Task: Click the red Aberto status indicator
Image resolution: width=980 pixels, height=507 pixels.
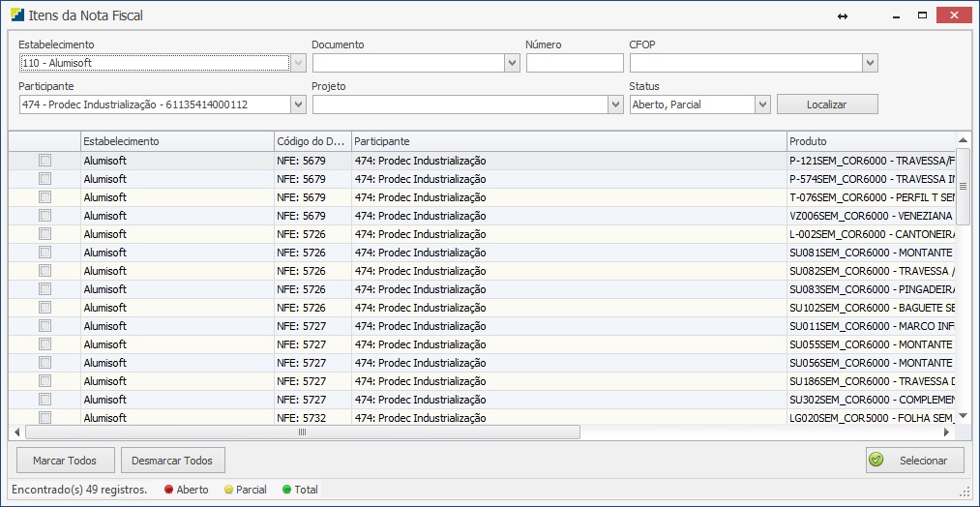Action: [169, 490]
